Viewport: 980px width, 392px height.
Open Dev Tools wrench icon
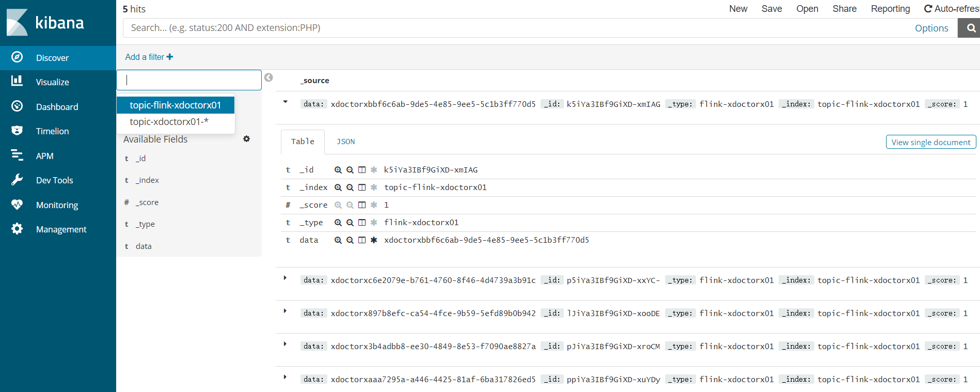[17, 180]
